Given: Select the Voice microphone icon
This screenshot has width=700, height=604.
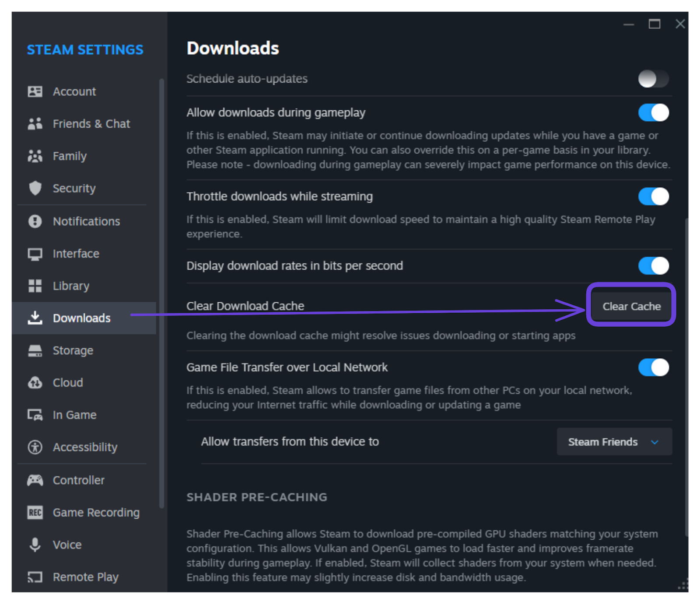Looking at the screenshot, I should [35, 545].
